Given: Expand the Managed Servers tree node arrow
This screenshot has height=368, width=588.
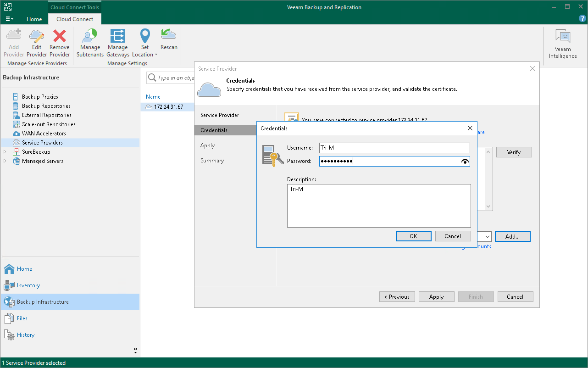Looking at the screenshot, I should [x=5, y=161].
